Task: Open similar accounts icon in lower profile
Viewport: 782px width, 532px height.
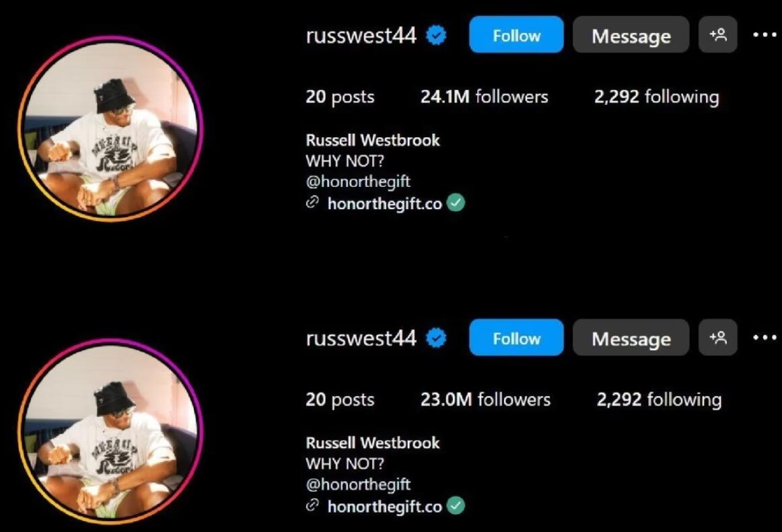Action: [717, 338]
